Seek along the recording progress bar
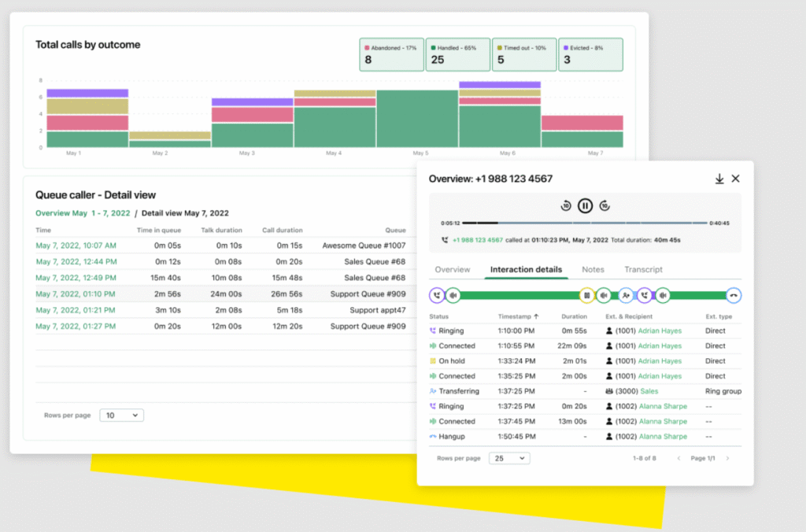The width and height of the screenshot is (806, 532). pyautogui.click(x=585, y=223)
